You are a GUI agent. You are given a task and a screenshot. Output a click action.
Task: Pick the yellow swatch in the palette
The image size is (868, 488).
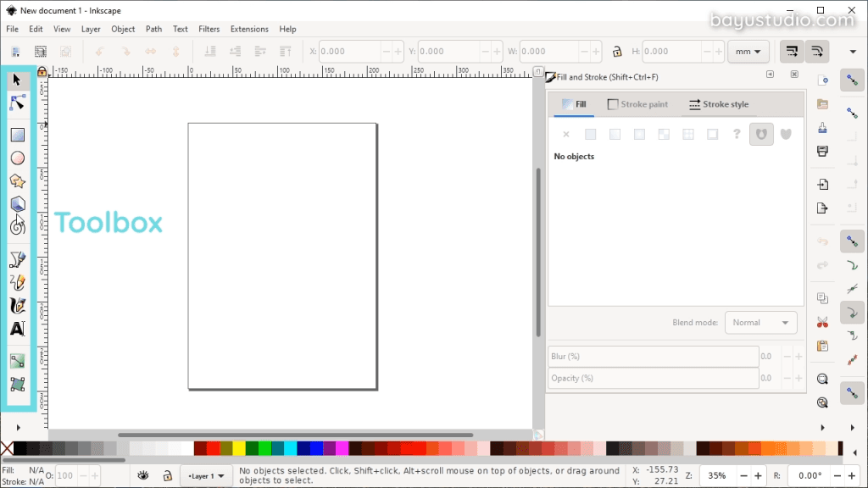(238, 448)
